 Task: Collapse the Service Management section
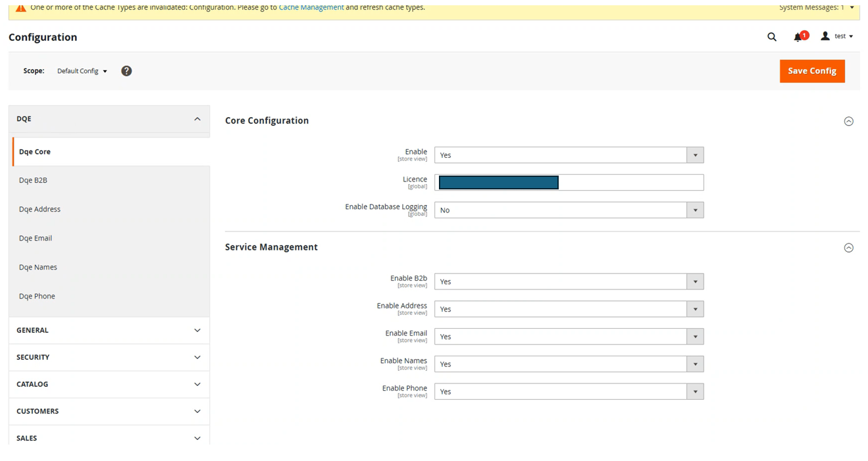tap(848, 248)
